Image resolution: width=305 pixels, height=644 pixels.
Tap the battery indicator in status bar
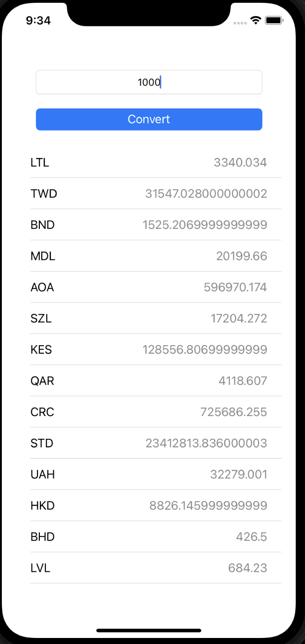pos(274,20)
